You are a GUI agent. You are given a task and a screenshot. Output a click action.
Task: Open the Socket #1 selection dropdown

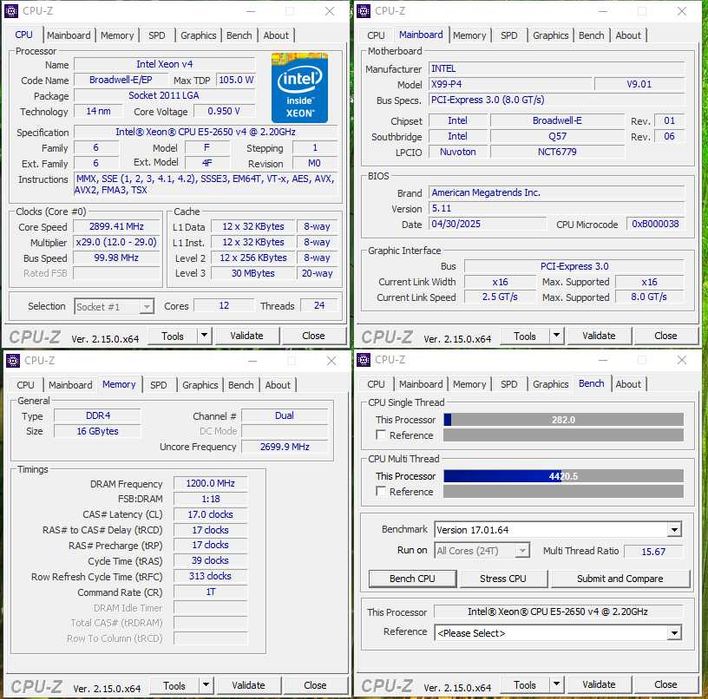pyautogui.click(x=114, y=307)
